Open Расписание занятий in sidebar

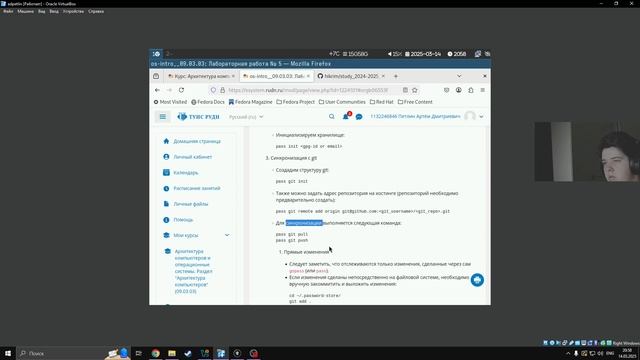[197, 189]
